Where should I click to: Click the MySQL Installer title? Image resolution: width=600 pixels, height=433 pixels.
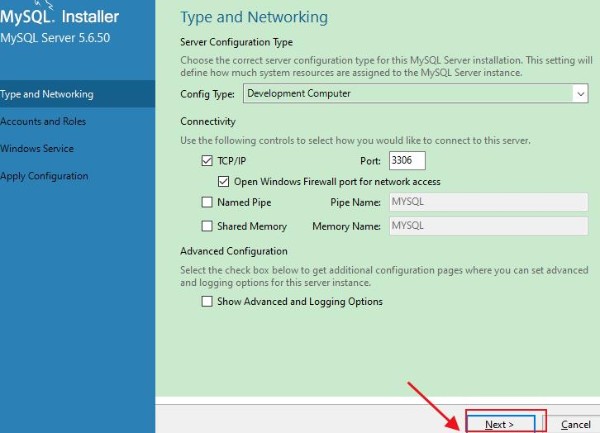[60, 17]
